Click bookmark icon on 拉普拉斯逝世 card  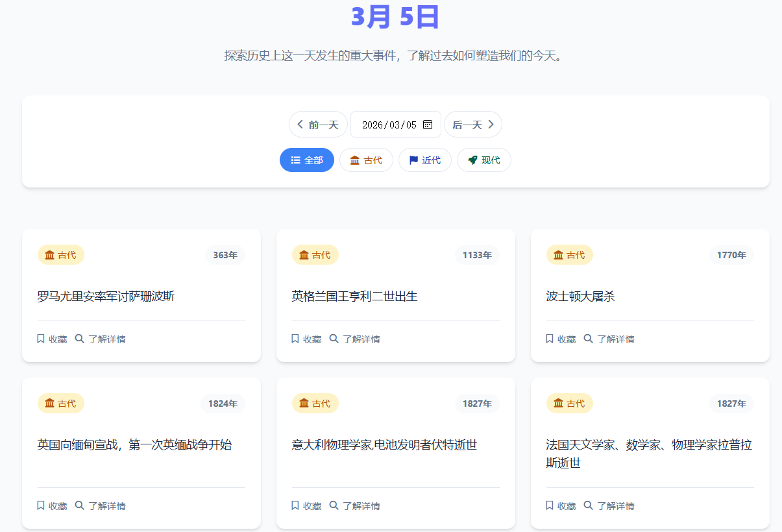pos(550,505)
